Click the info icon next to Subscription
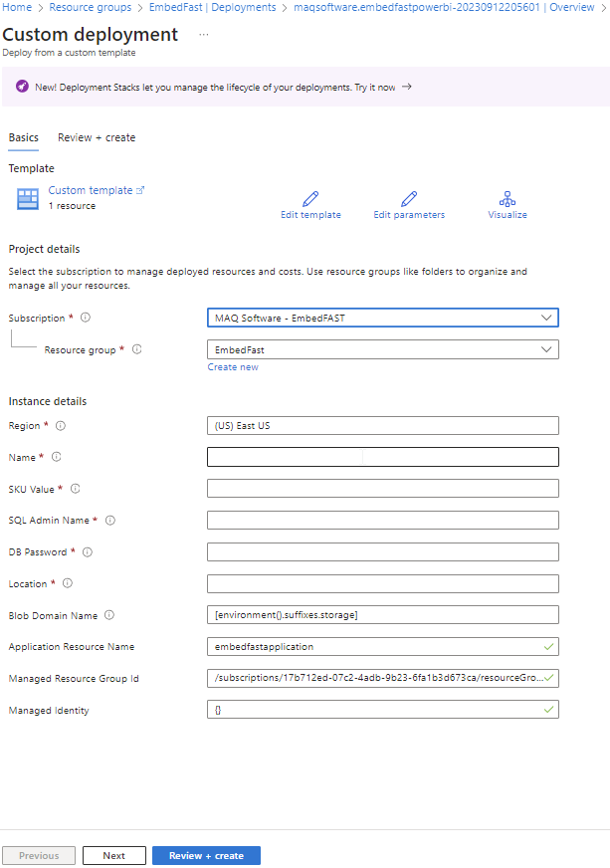 [85, 318]
